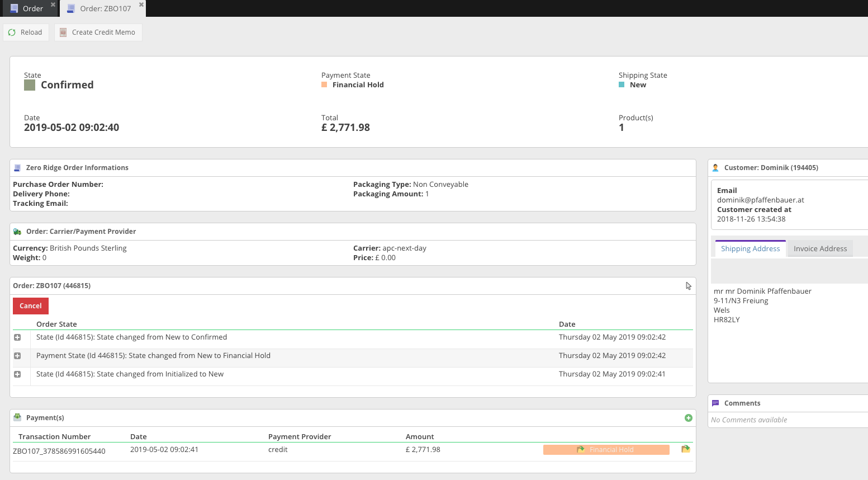The width and height of the screenshot is (868, 480).
Task: Click customer email dominik@pfaffenbauer.at
Action: pyautogui.click(x=760, y=200)
